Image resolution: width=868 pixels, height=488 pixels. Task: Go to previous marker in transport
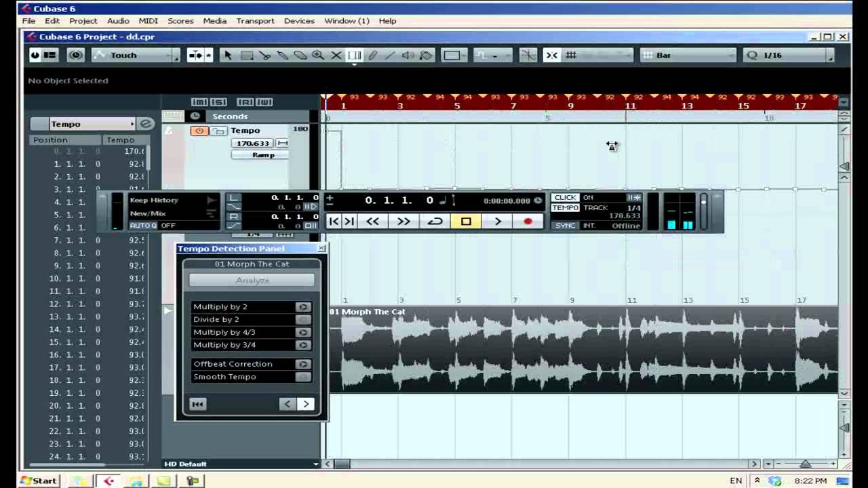click(x=333, y=222)
